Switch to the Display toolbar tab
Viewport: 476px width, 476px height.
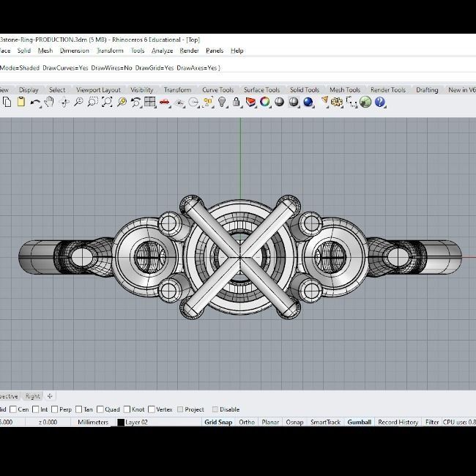coord(29,90)
